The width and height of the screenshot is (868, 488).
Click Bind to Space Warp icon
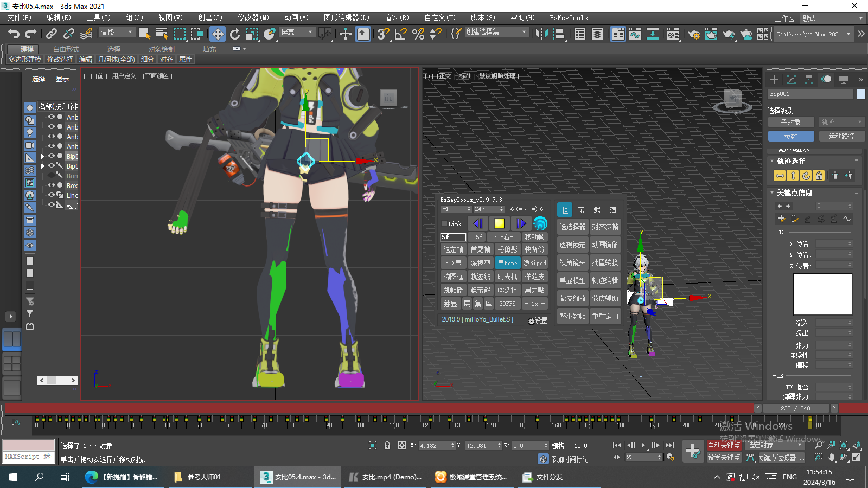click(x=86, y=34)
